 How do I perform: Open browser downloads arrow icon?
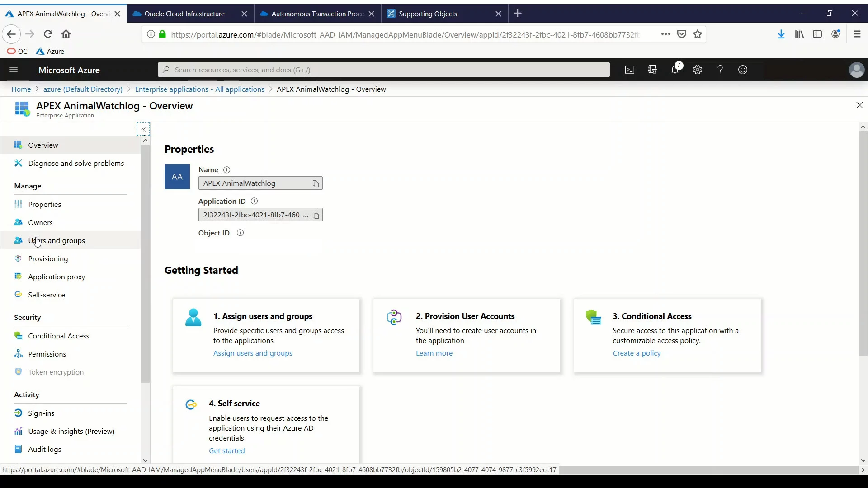(781, 34)
